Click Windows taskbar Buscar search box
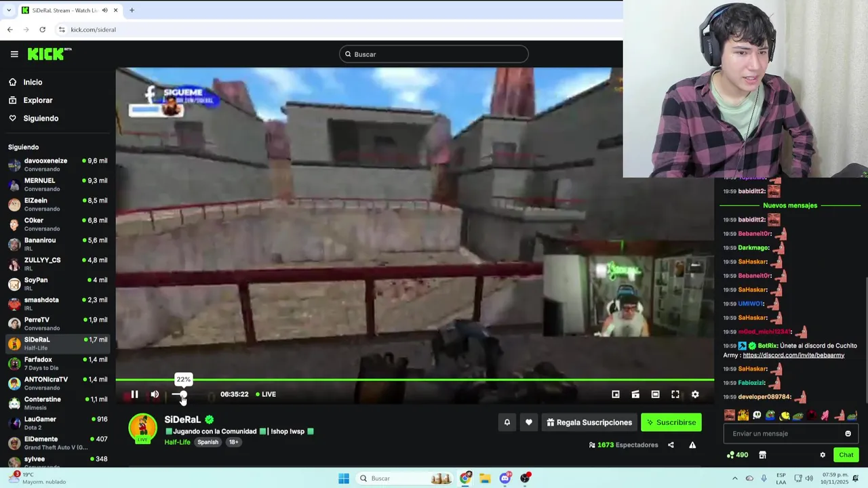 [405, 479]
